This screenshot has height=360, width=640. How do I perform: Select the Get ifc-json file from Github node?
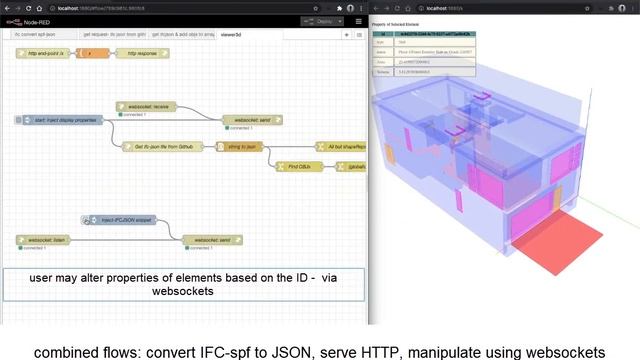(162, 147)
